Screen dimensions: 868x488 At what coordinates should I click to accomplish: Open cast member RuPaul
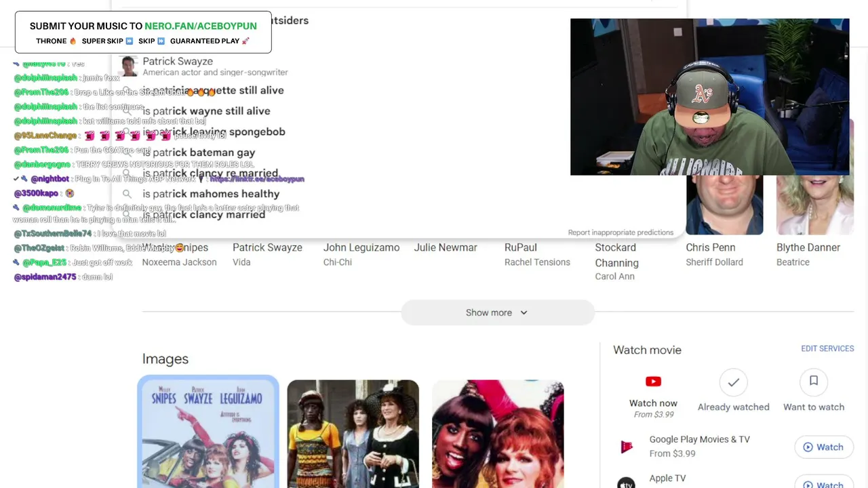click(521, 247)
